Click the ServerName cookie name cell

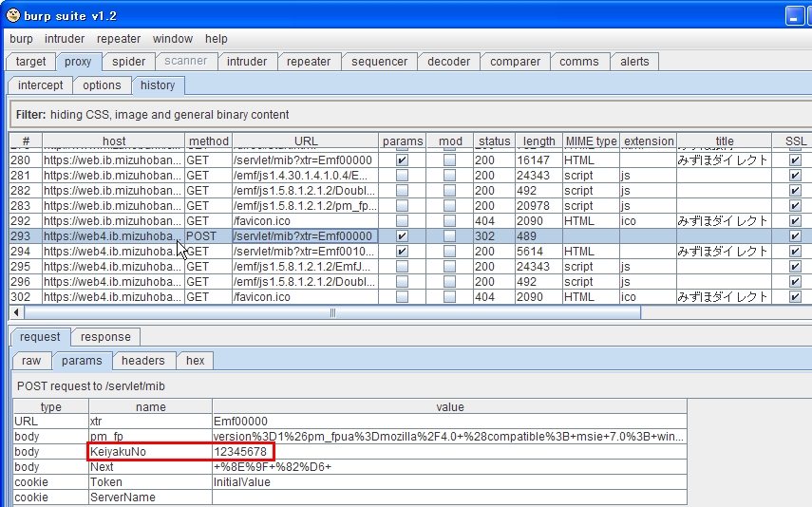point(150,498)
